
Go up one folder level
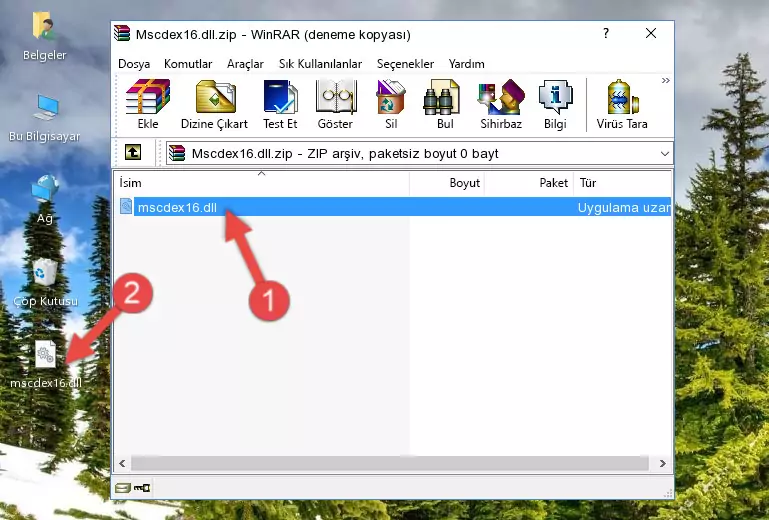point(133,153)
